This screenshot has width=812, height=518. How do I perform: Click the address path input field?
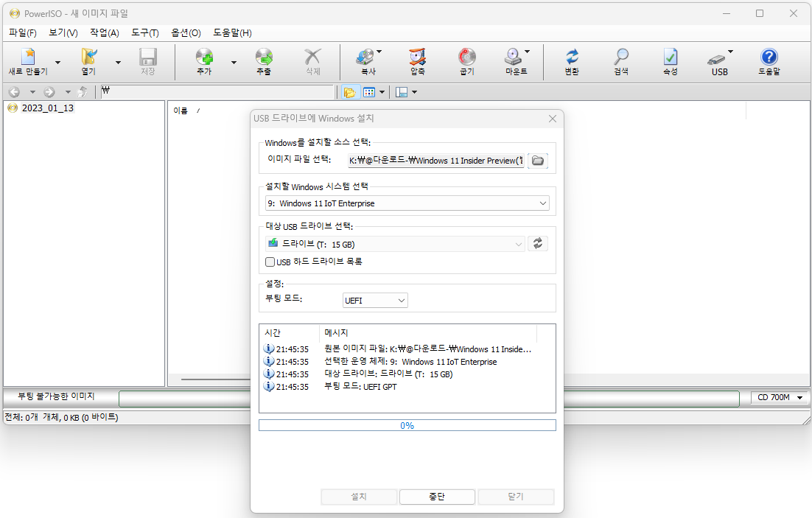coord(217,91)
